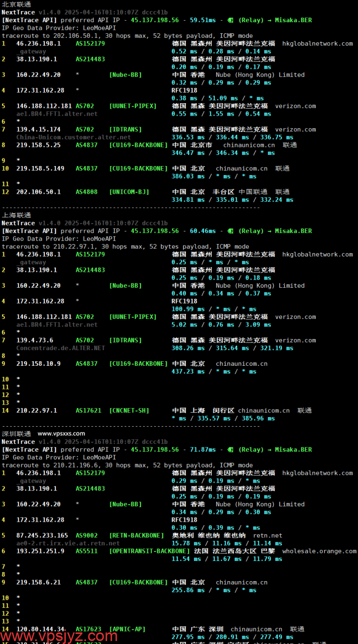Click the hop IP 219.158.10.9

38,363
